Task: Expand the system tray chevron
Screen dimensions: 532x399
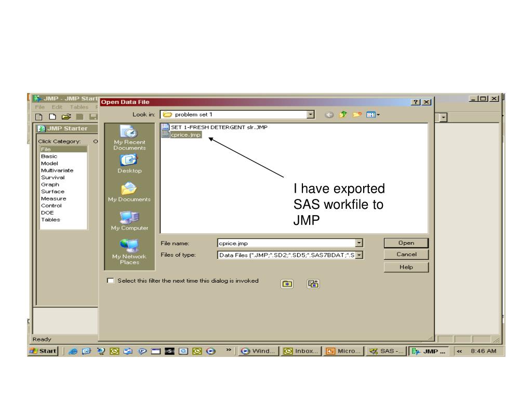Action: (x=459, y=352)
